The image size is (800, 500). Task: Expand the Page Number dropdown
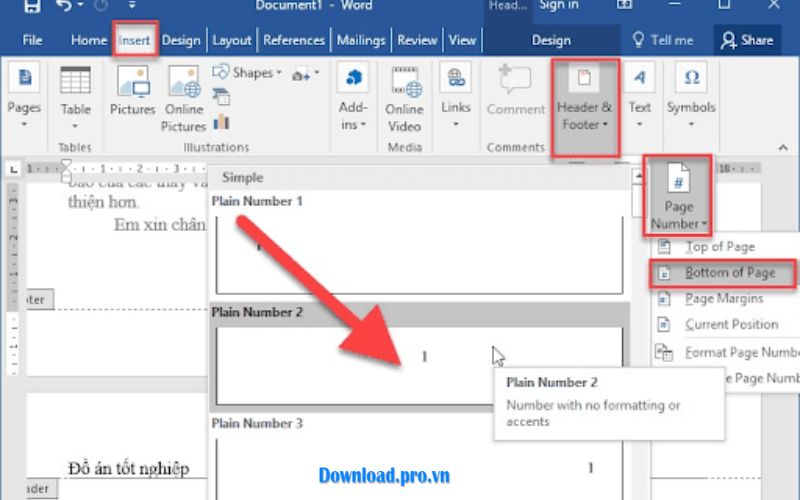tap(678, 195)
